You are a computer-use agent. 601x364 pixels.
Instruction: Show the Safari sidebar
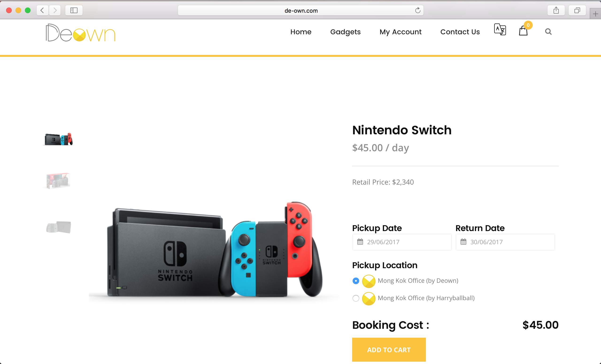(74, 11)
